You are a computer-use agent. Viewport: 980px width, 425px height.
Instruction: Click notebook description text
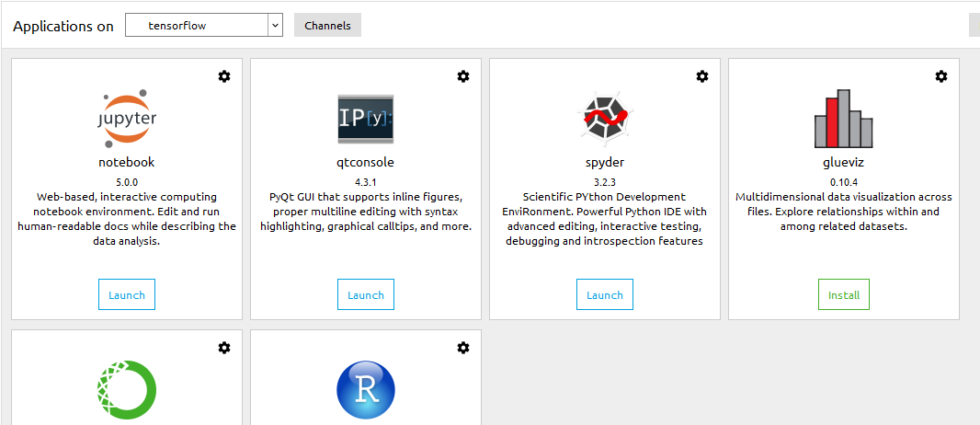pyautogui.click(x=127, y=219)
